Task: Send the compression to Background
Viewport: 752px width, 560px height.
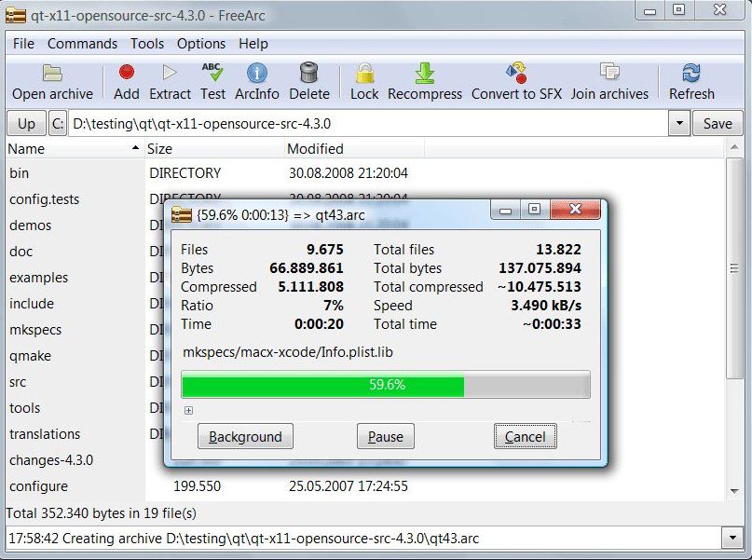Action: tap(245, 436)
